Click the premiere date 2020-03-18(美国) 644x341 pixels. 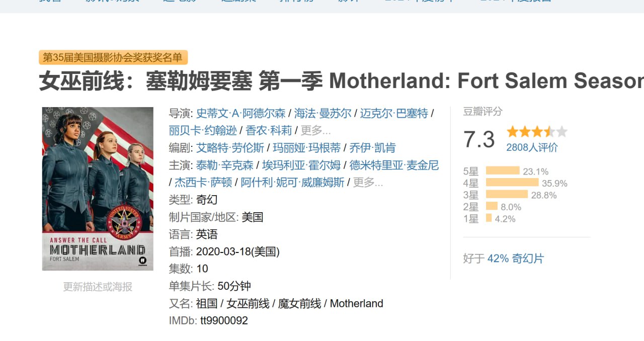click(x=238, y=251)
